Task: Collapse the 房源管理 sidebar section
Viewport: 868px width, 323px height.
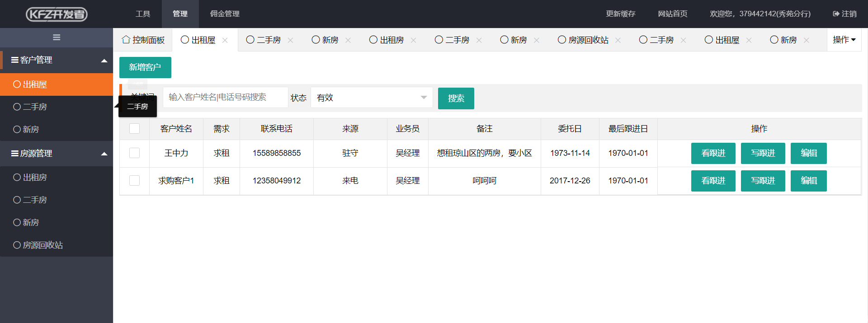Action: [x=57, y=154]
